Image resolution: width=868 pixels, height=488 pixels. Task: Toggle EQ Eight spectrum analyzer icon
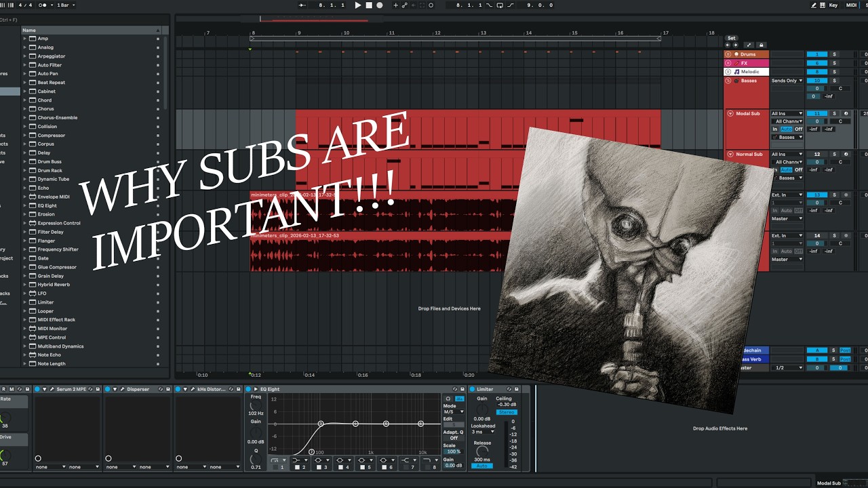pyautogui.click(x=460, y=399)
